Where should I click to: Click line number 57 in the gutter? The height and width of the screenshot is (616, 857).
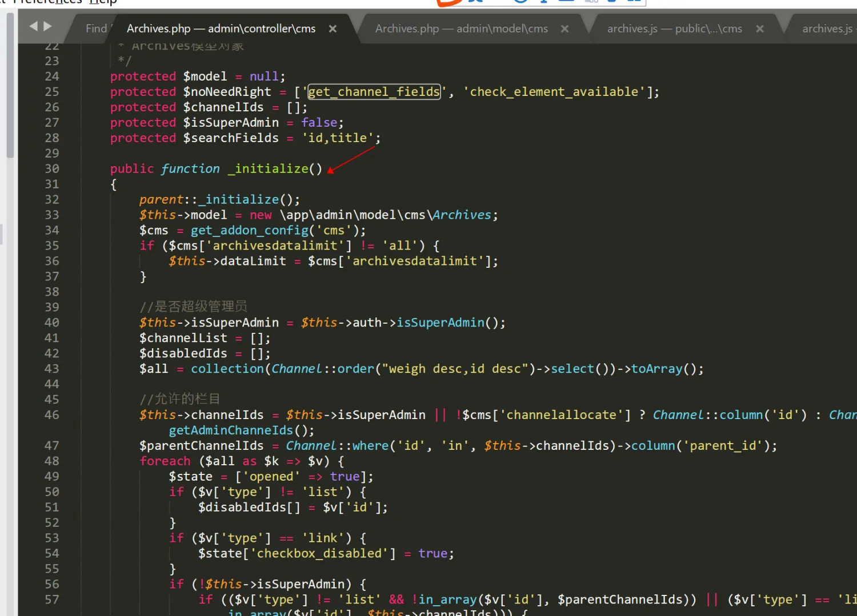52,600
